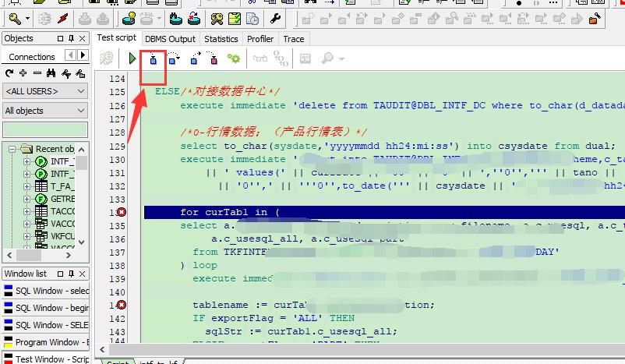Open dropdown beside the SQL cylinder icon
The height and width of the screenshot is (364, 625).
[159, 19]
